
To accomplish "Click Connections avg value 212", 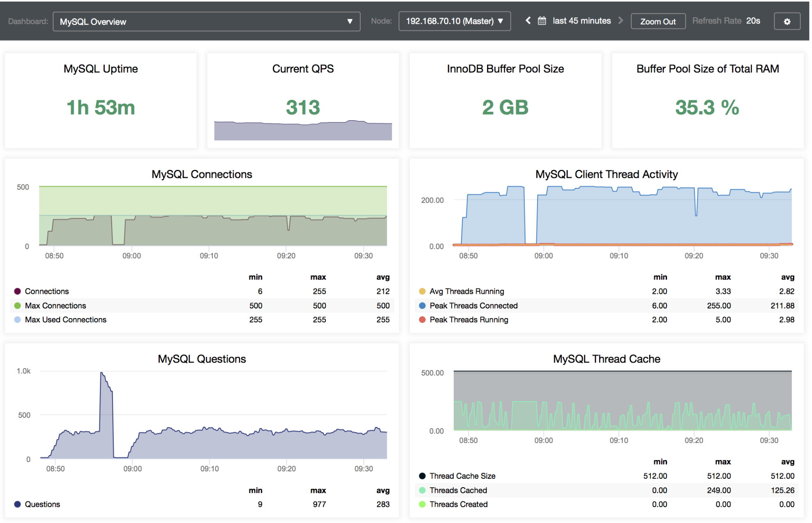I will point(383,291).
